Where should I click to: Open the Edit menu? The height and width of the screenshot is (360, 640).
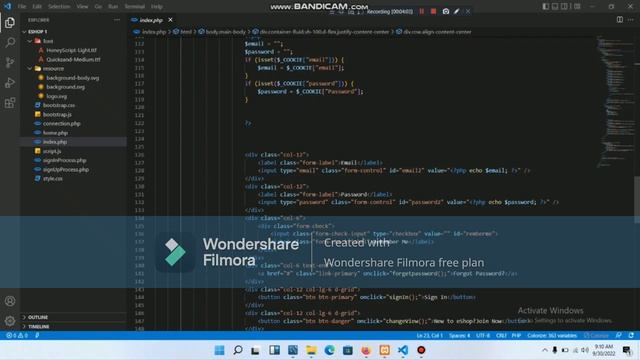click(37, 7)
